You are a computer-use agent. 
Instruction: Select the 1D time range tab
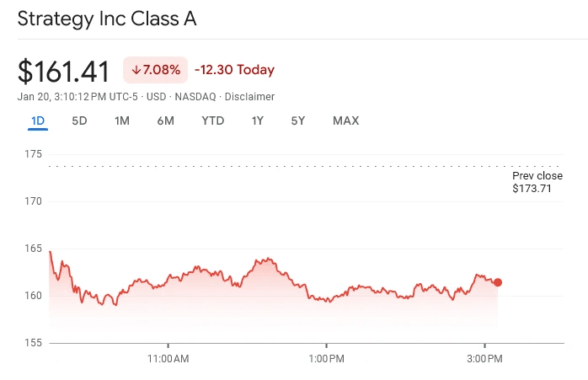point(38,120)
